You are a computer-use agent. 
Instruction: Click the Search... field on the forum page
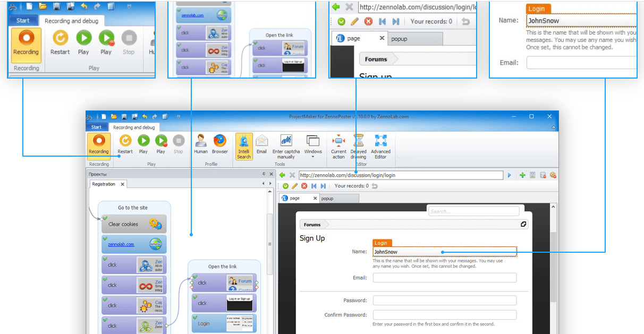click(473, 211)
